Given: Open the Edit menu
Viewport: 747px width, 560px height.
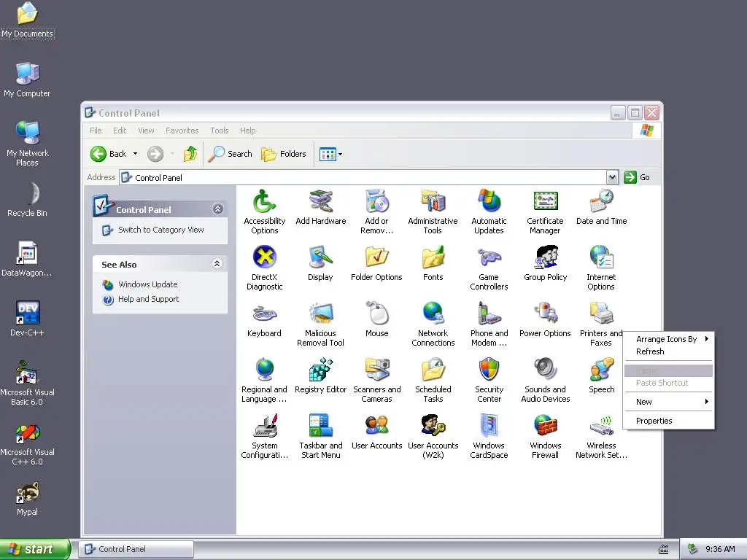Looking at the screenshot, I should 120,131.
